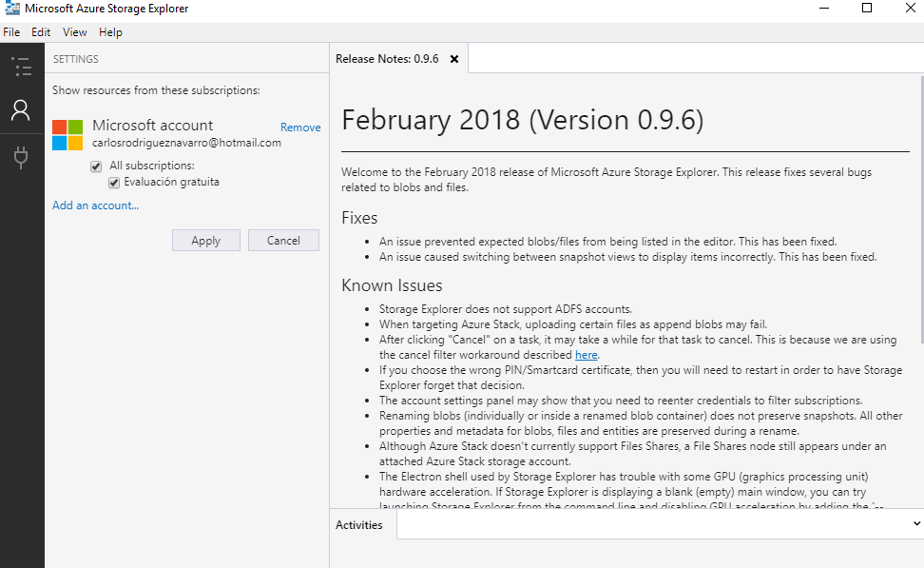Follow the 'here' link in Known Issues
This screenshot has width=924, height=568.
586,355
